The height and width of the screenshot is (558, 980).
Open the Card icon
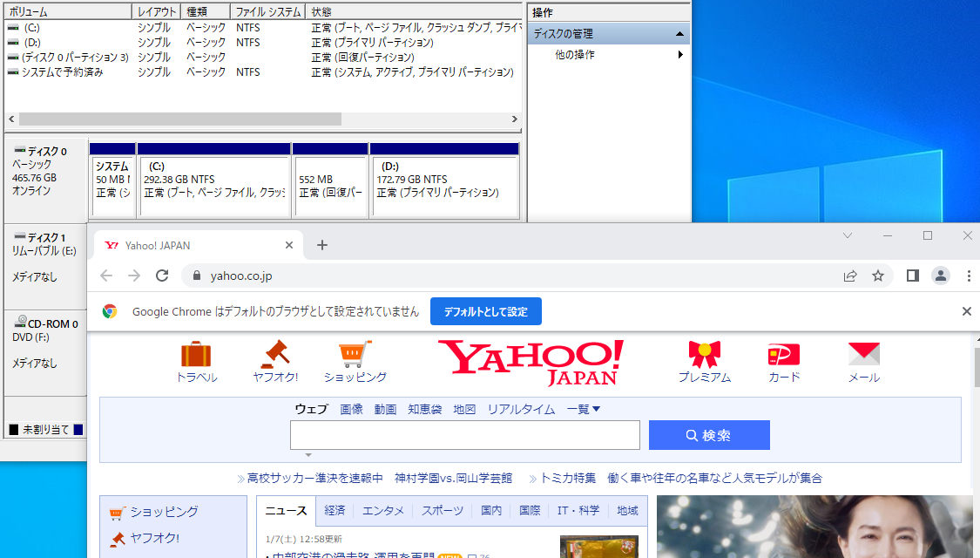(x=784, y=354)
